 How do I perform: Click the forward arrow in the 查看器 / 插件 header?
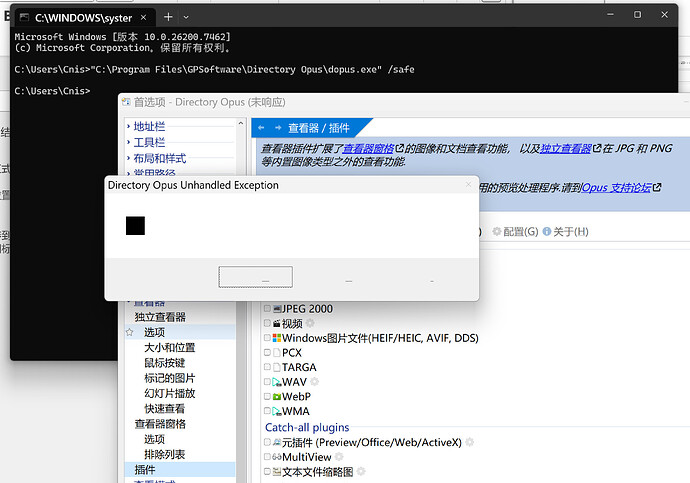click(278, 128)
